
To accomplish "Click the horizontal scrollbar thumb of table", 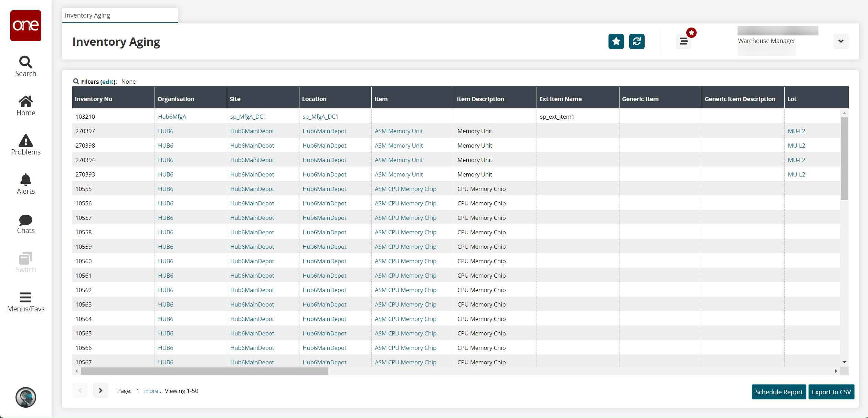I will (204, 371).
